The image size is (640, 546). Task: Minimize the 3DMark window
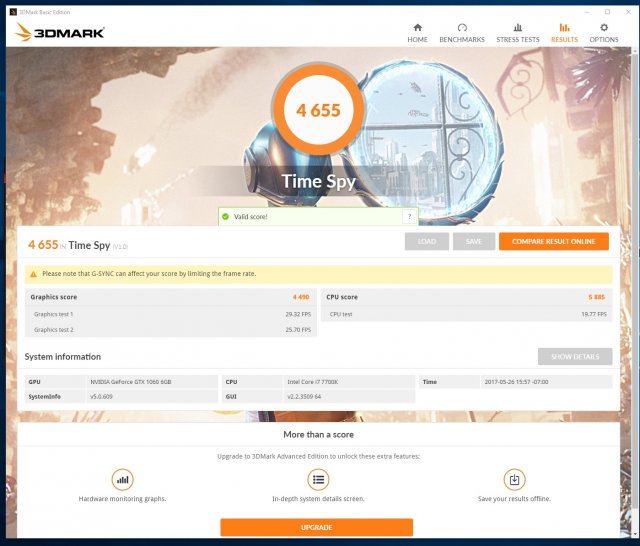click(x=587, y=12)
